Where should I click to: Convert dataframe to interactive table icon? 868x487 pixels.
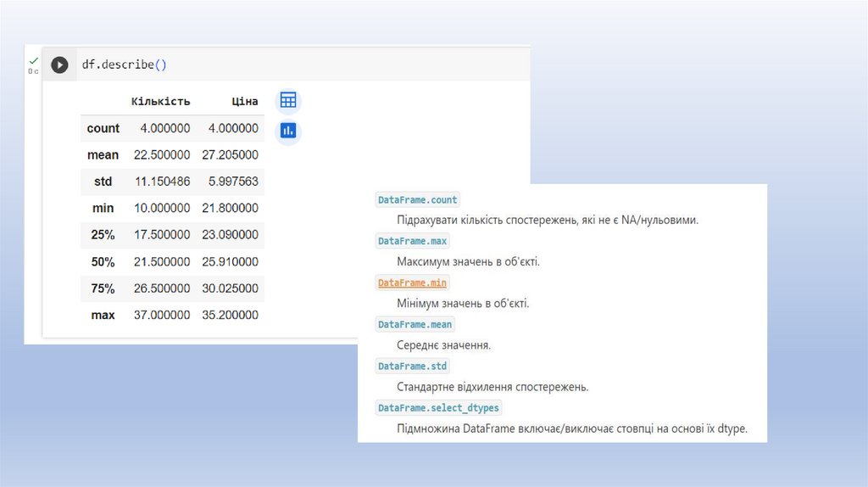[288, 100]
